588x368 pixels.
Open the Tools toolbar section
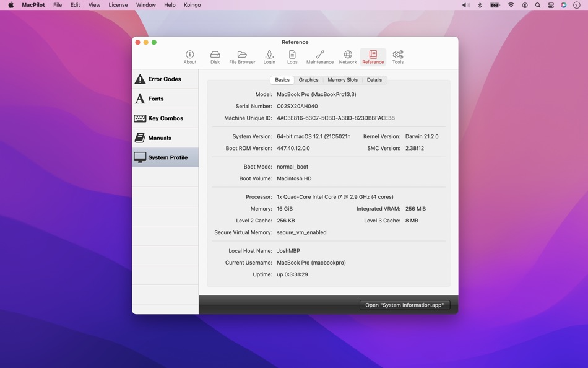point(398,57)
